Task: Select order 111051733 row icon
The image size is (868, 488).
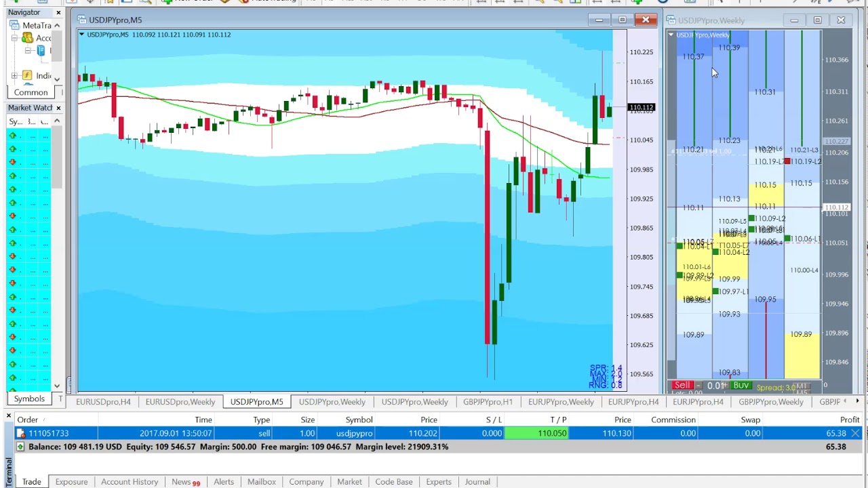Action: [x=20, y=433]
